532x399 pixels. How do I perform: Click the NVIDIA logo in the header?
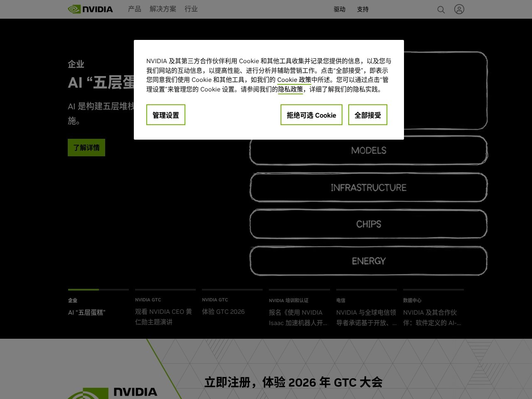tap(90, 9)
